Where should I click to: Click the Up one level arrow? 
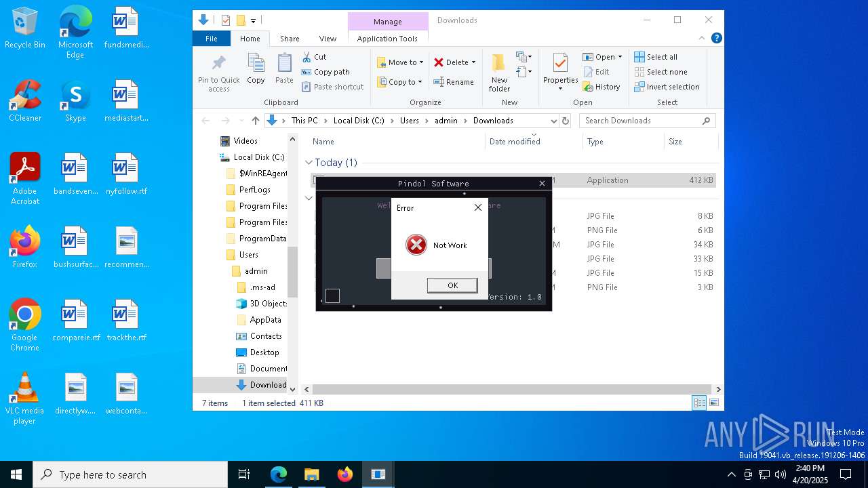[255, 121]
